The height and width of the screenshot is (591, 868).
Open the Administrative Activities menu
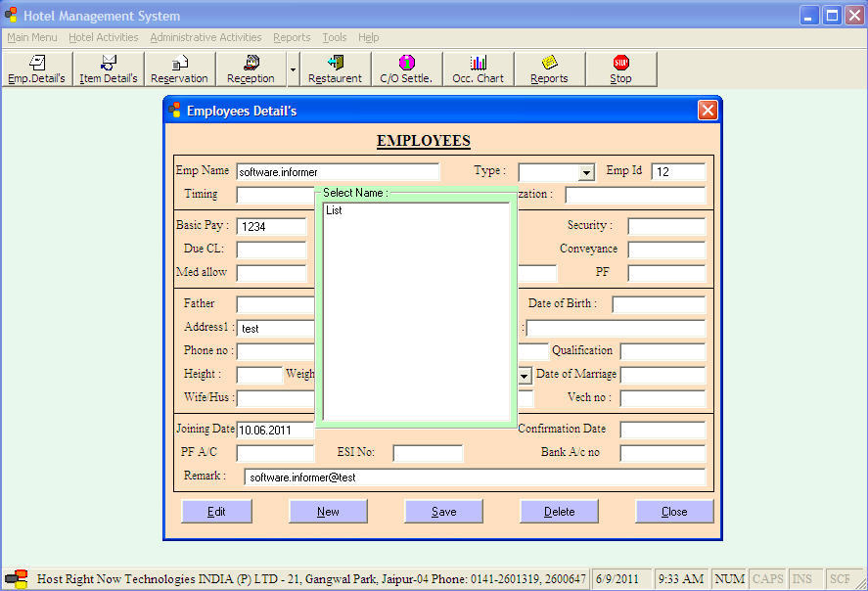(x=206, y=37)
